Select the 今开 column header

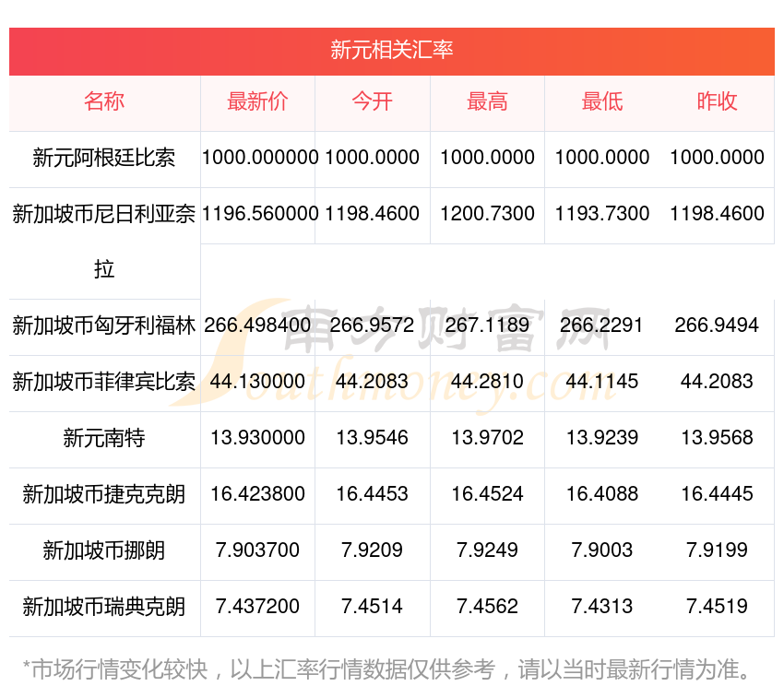pyautogui.click(x=373, y=101)
